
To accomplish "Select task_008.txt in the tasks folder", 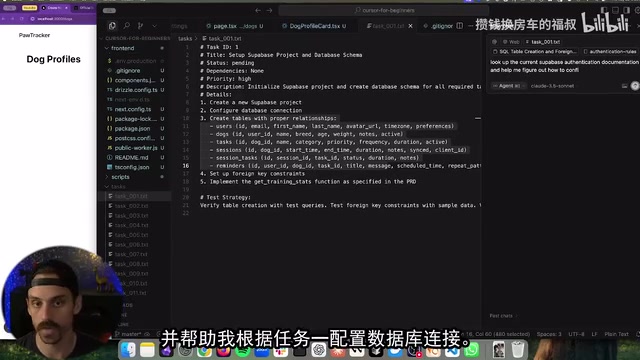I will click(x=131, y=264).
